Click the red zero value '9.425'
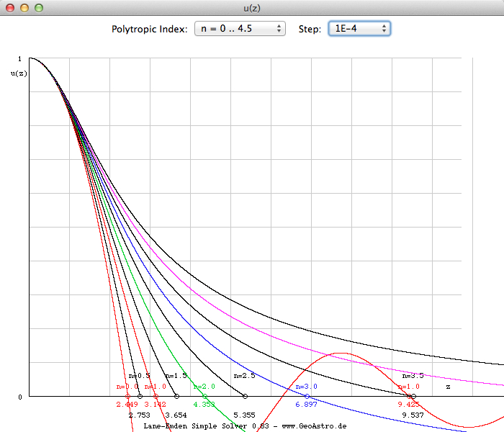Screen dimensions: 504x432 (x=408, y=405)
